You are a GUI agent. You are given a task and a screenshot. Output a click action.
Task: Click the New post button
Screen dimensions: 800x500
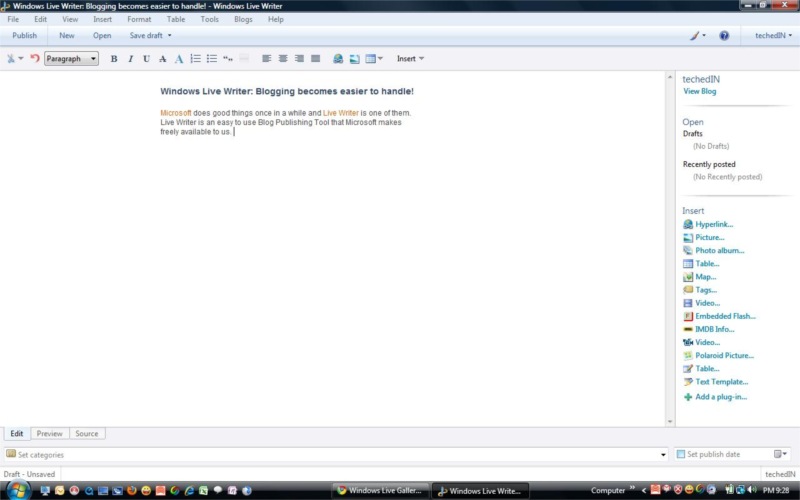(67, 36)
